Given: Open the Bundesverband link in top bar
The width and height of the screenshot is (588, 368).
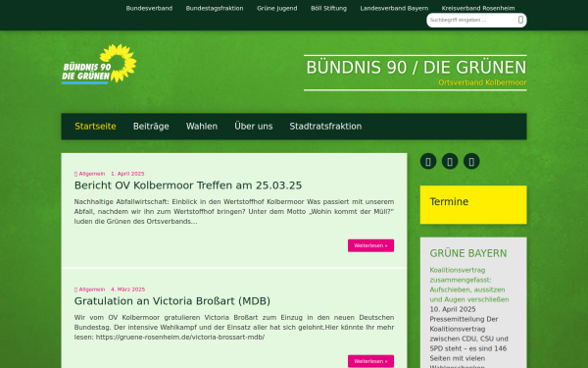Looking at the screenshot, I should point(149,8).
